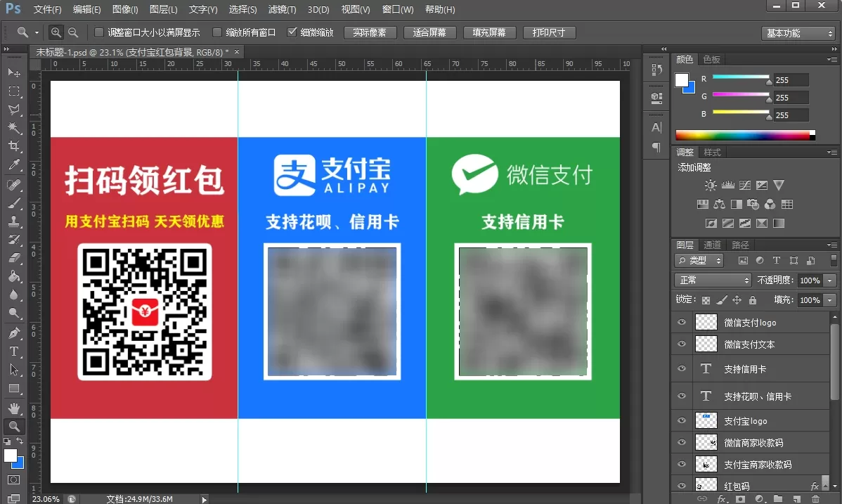Open the blend mode 正常 dropdown

[713, 280]
